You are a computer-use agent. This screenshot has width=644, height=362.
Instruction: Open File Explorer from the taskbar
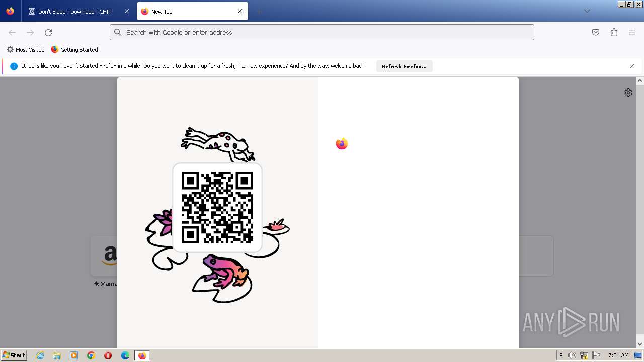(x=57, y=355)
